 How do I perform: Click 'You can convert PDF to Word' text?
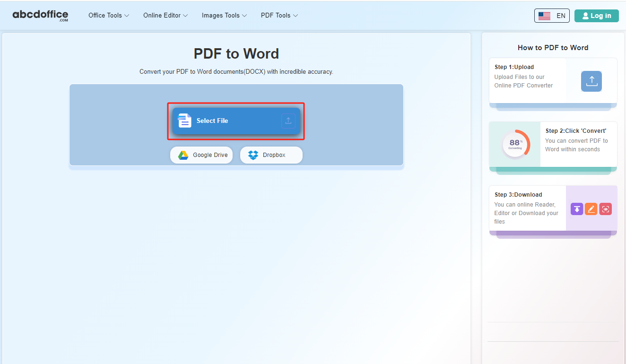(x=577, y=145)
